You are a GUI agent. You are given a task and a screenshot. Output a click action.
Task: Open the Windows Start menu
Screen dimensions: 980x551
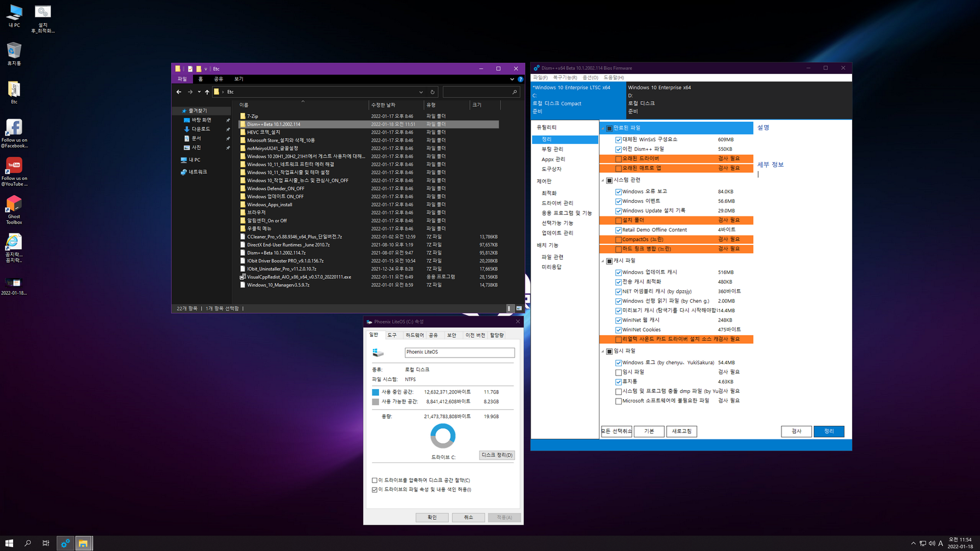point(9,543)
